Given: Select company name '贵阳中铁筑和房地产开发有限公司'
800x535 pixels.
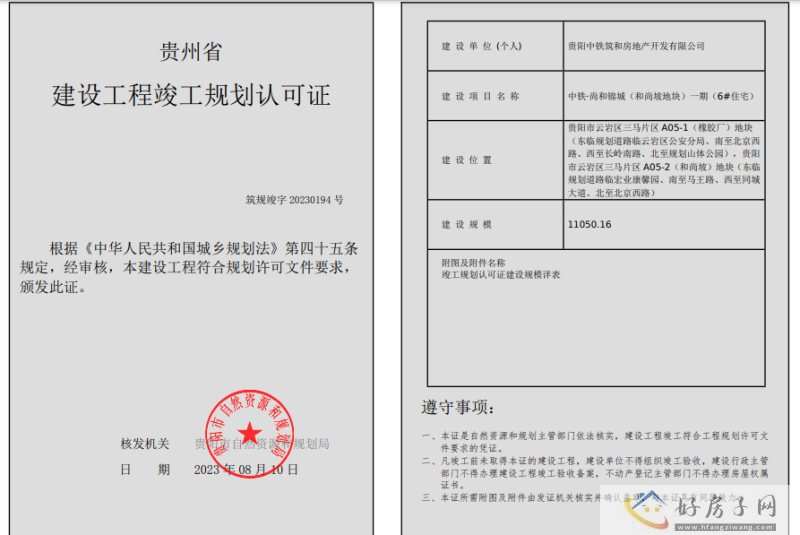Looking at the screenshot, I should (636, 46).
